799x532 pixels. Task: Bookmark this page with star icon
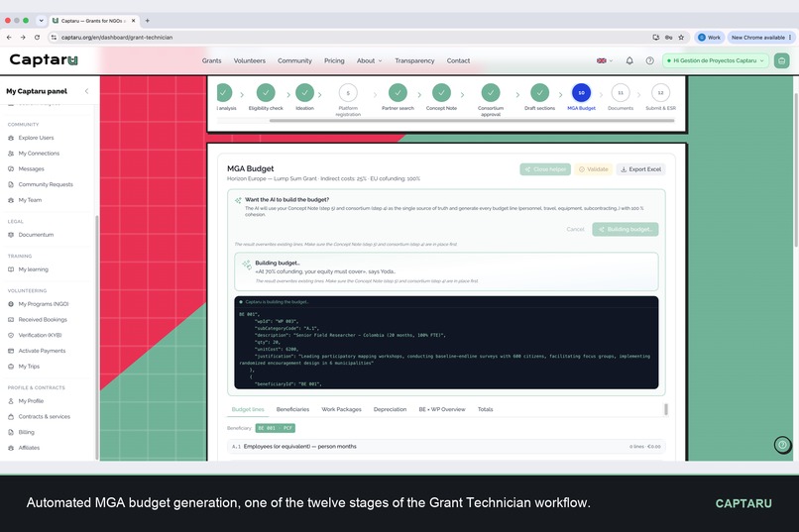681,38
